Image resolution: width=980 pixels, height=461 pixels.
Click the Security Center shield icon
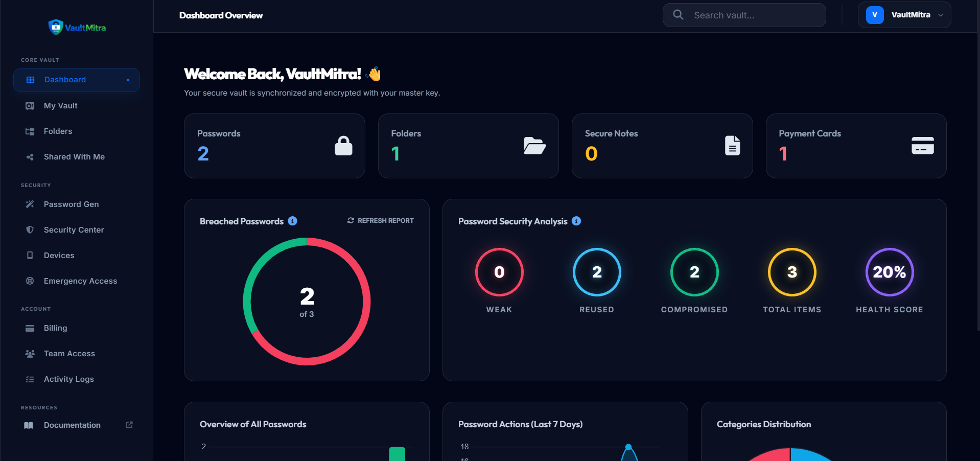click(x=30, y=230)
